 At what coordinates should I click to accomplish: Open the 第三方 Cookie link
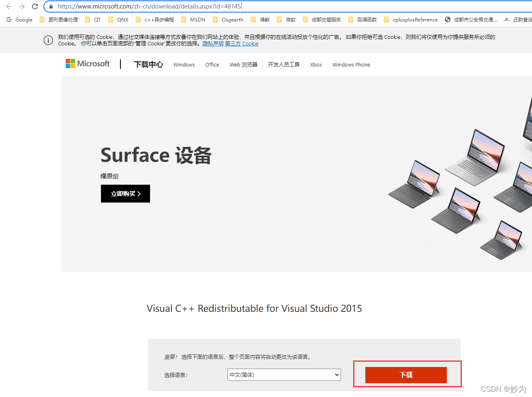242,44
